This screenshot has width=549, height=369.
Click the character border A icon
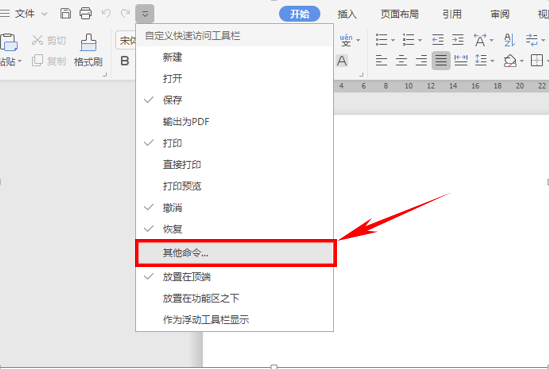tap(342, 61)
